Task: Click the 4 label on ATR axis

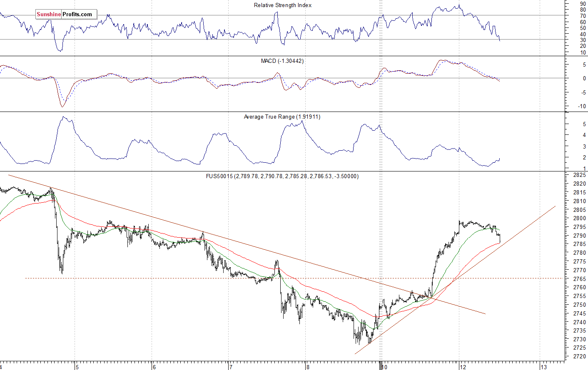Action: pyautogui.click(x=584, y=135)
